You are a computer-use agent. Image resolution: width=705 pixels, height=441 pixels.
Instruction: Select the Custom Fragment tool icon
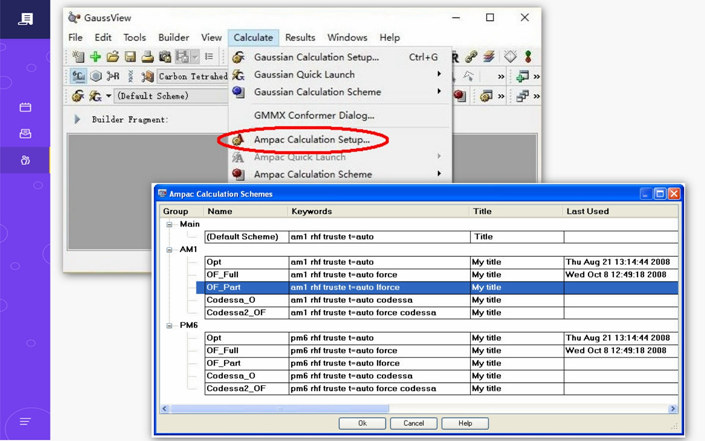point(147,76)
